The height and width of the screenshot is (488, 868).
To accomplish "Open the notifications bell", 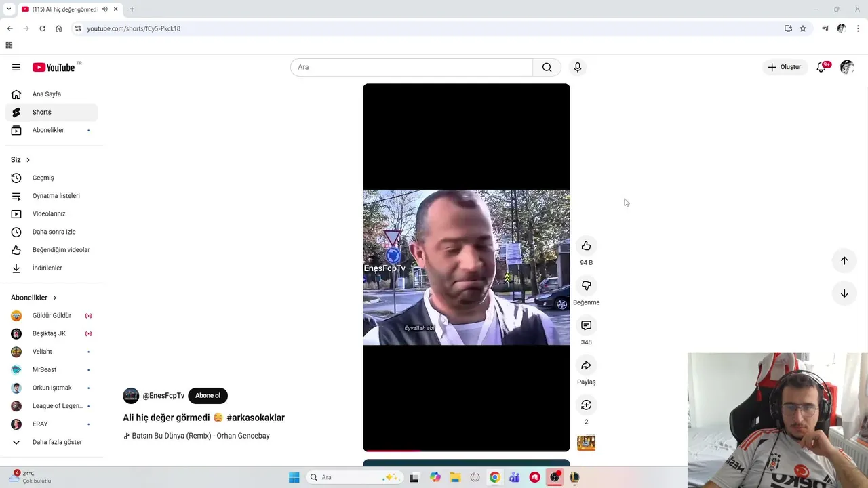I will point(821,67).
